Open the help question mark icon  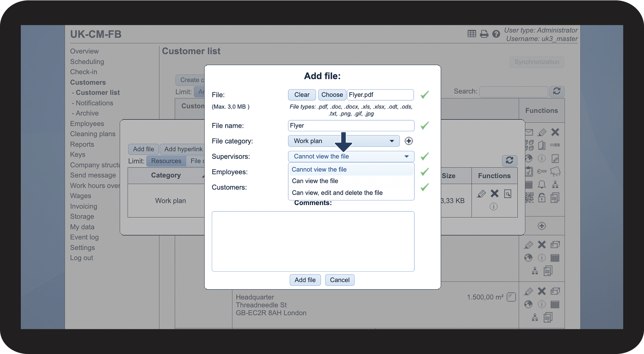(x=496, y=34)
